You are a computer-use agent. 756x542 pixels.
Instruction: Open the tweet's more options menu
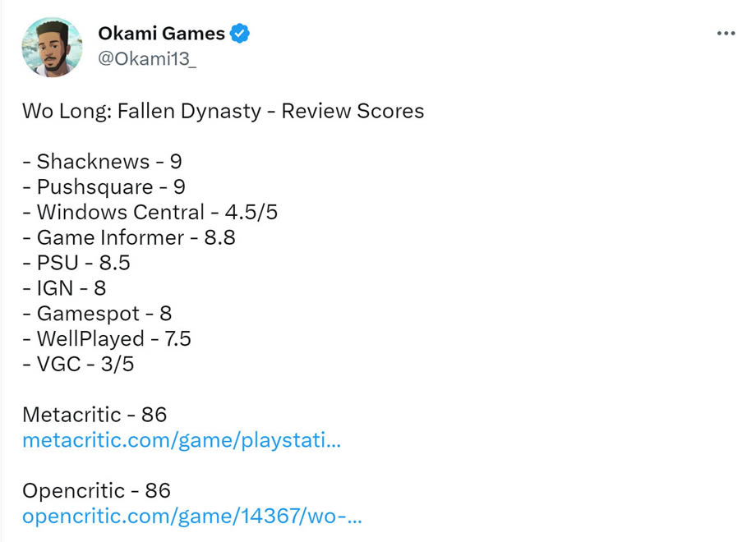tap(726, 34)
